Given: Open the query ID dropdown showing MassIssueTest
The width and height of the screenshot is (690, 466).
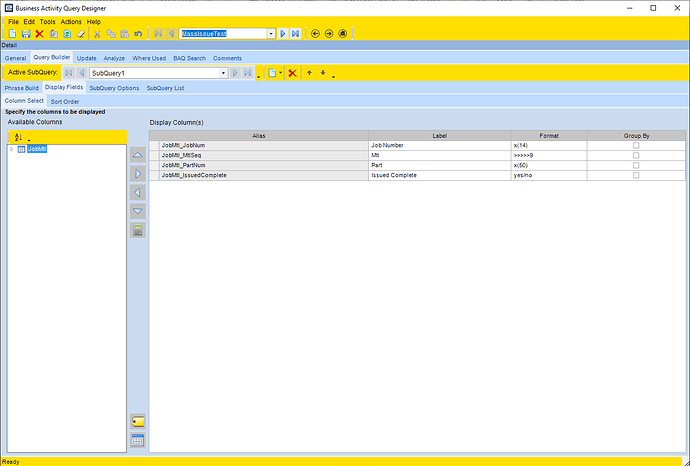Looking at the screenshot, I should 270,33.
